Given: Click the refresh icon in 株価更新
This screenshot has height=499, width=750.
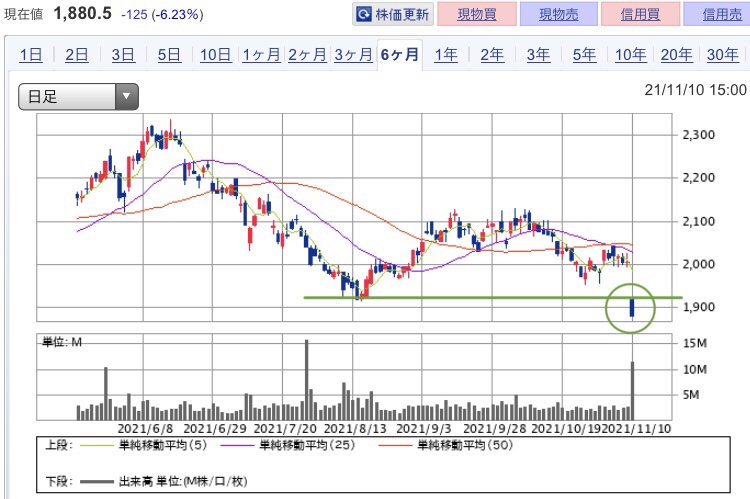Looking at the screenshot, I should point(364,14).
